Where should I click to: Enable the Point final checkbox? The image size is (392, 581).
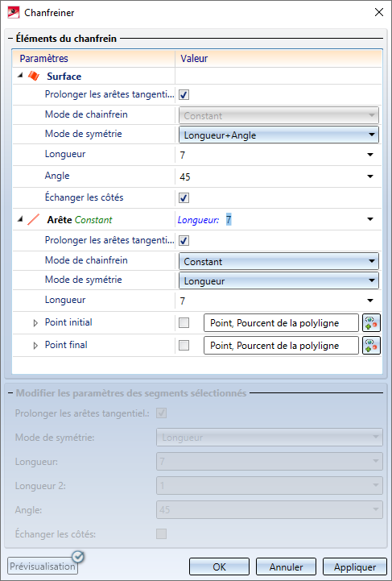(x=184, y=346)
